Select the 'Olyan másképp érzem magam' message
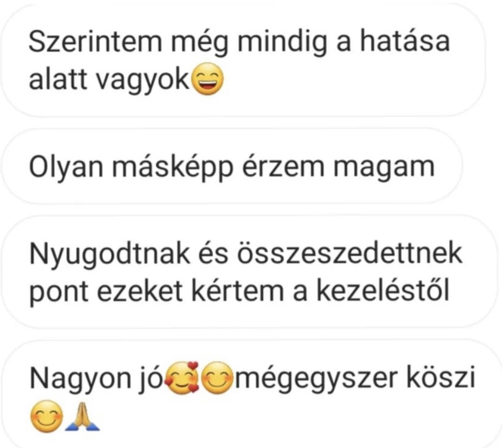 pyautogui.click(x=232, y=166)
